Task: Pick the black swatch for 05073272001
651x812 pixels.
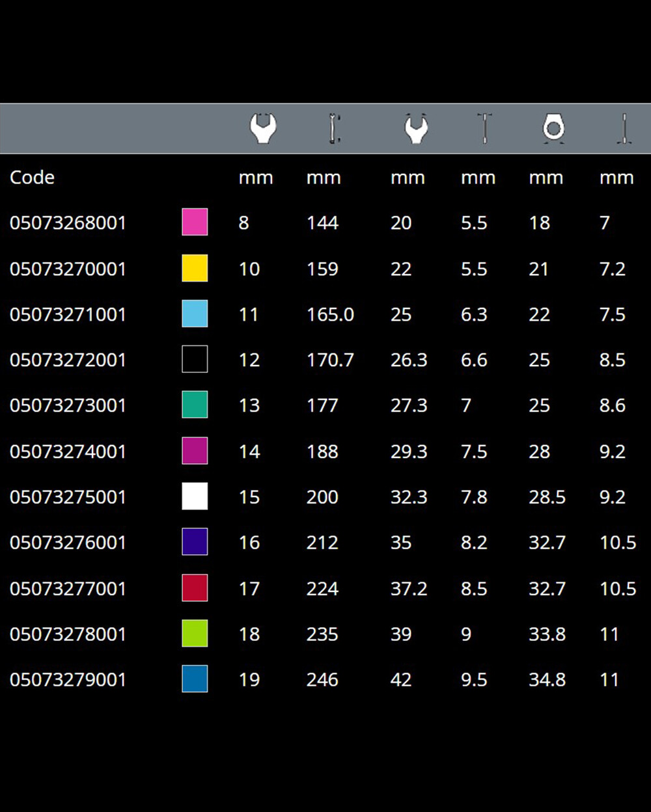Action: pyautogui.click(x=195, y=359)
